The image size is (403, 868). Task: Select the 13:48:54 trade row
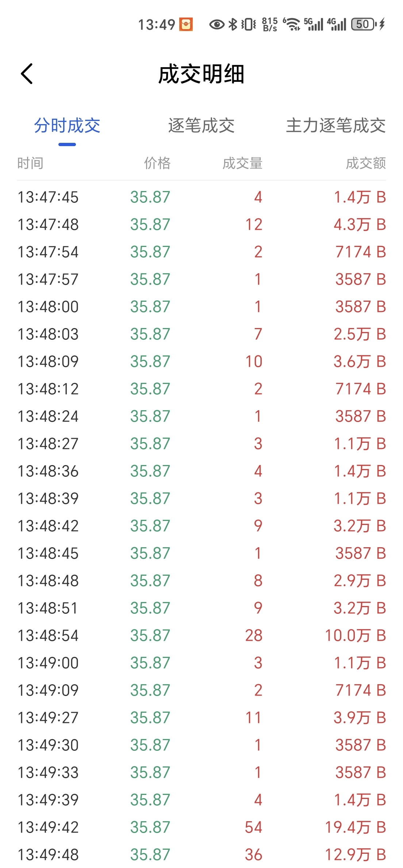point(201,636)
